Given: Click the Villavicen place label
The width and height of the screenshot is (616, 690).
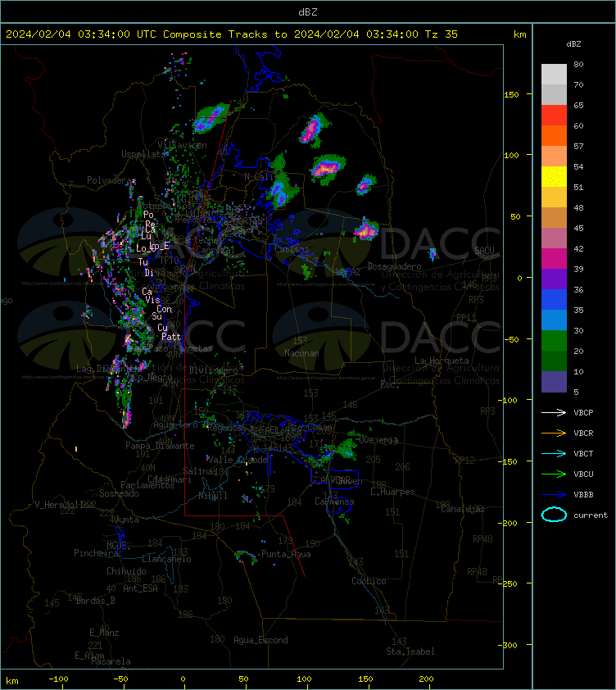Looking at the screenshot, I should 182,145.
